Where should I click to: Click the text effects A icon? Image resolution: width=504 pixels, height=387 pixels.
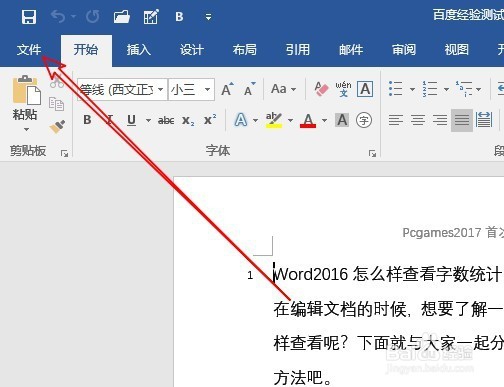(x=241, y=120)
